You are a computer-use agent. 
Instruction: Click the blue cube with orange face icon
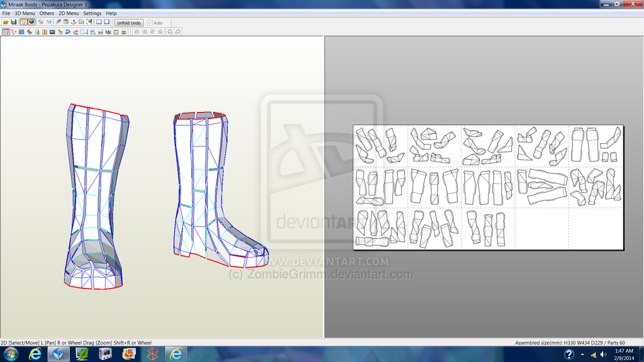point(49,22)
